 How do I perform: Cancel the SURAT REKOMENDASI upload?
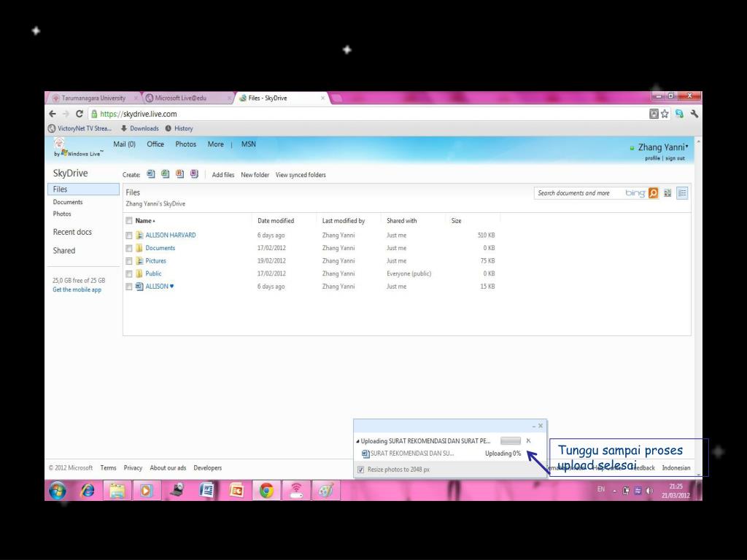click(528, 440)
